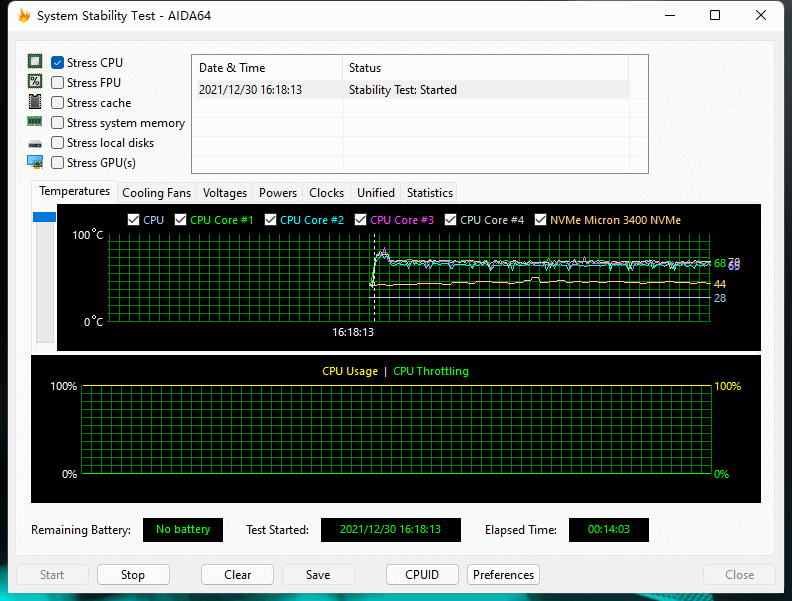Click the disk drive icon beside Stress local disks

pyautogui.click(x=35, y=144)
